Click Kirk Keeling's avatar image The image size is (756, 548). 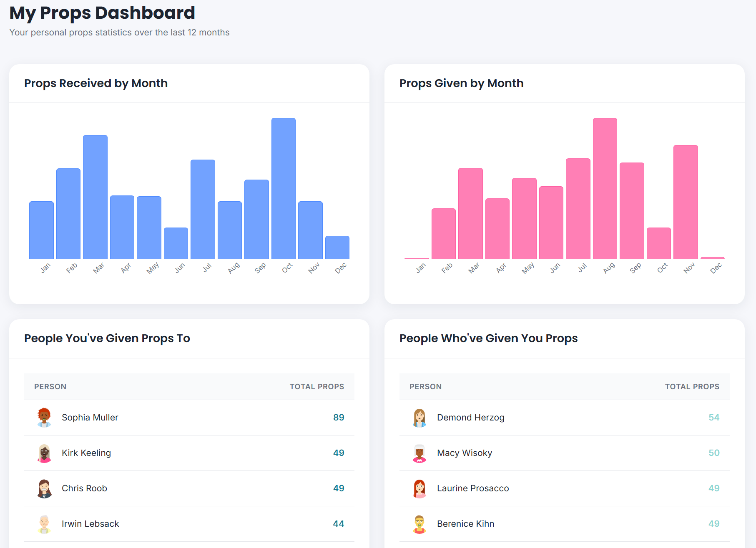(44, 453)
